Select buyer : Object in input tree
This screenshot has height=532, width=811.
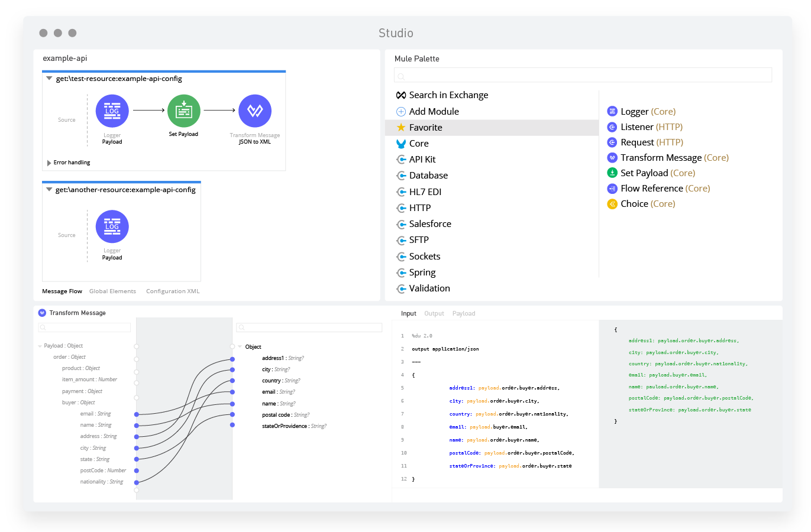click(x=78, y=403)
